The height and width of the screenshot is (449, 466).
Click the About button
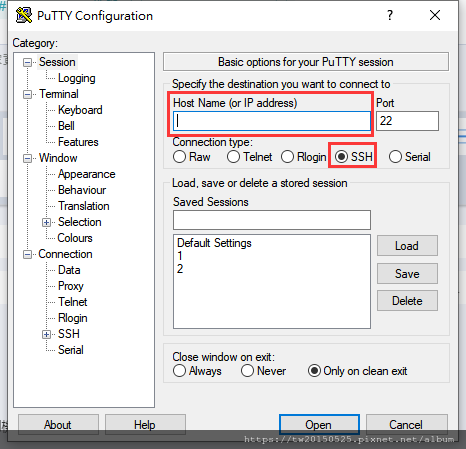(58, 424)
